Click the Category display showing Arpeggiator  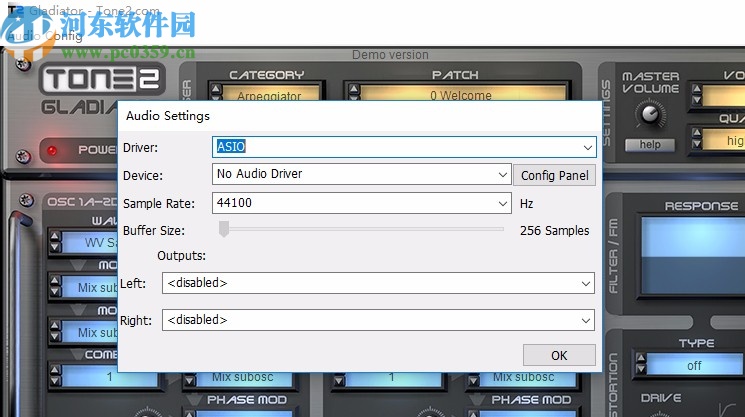tap(271, 94)
